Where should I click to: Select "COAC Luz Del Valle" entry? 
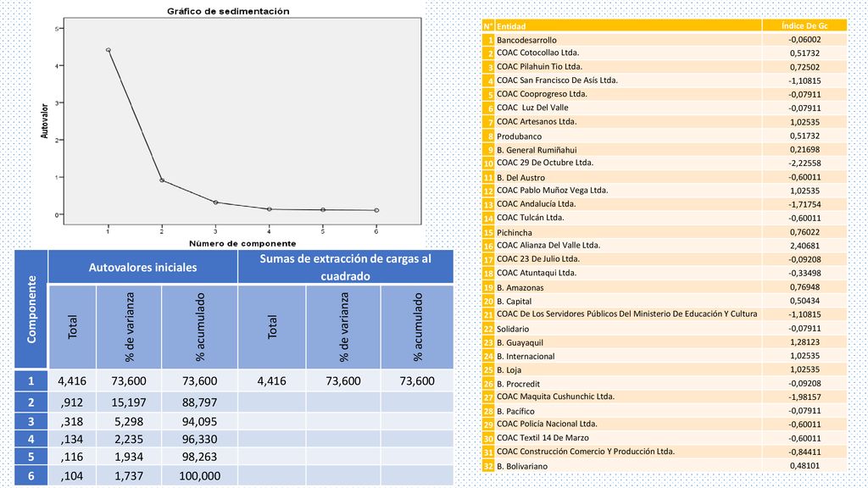[x=532, y=108]
